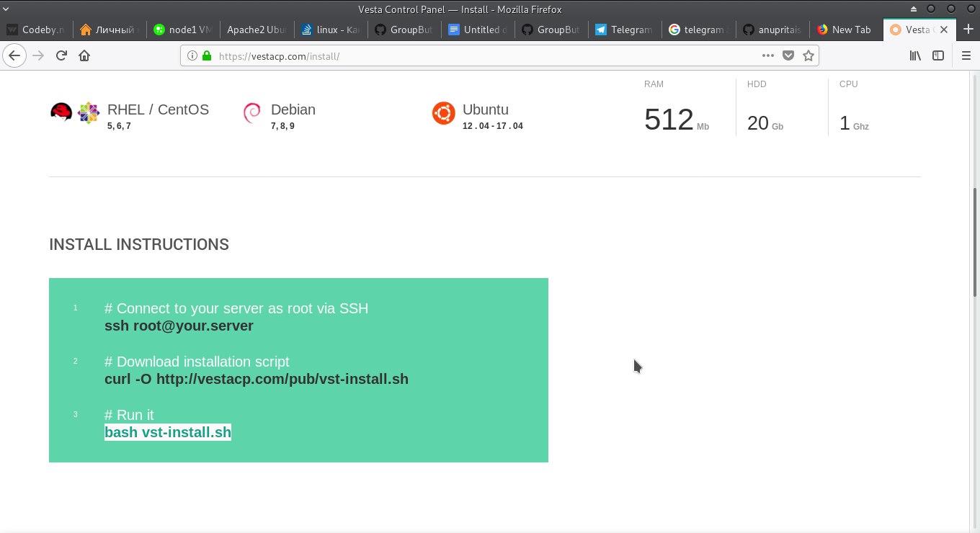Click the Red Hat logo
The width and height of the screenshot is (980, 533).
pos(61,112)
